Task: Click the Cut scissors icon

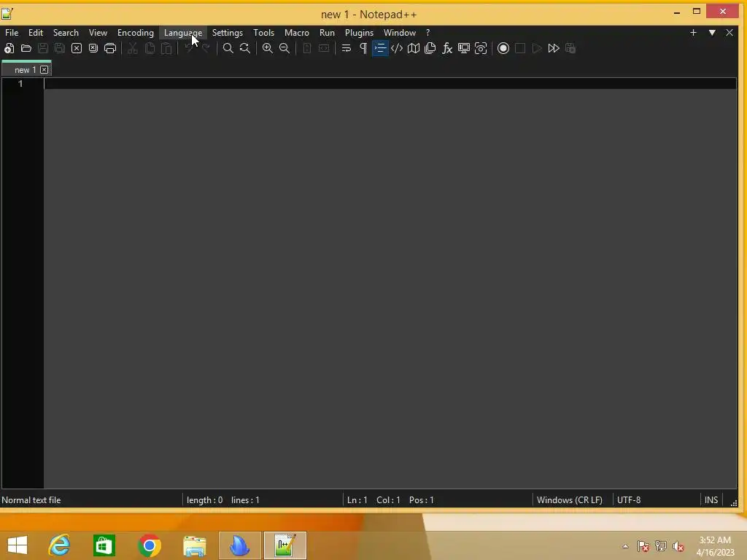Action: 133,48
